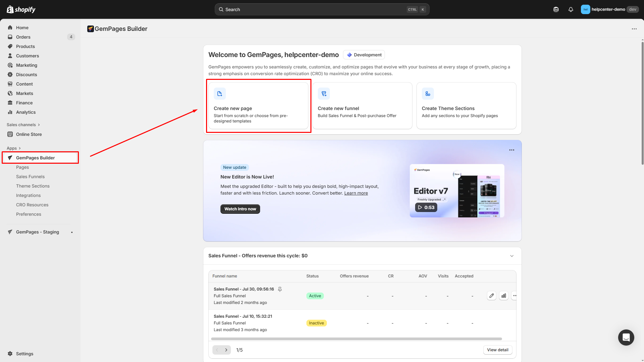Follow the Learn more link
The image size is (644, 362).
click(356, 193)
